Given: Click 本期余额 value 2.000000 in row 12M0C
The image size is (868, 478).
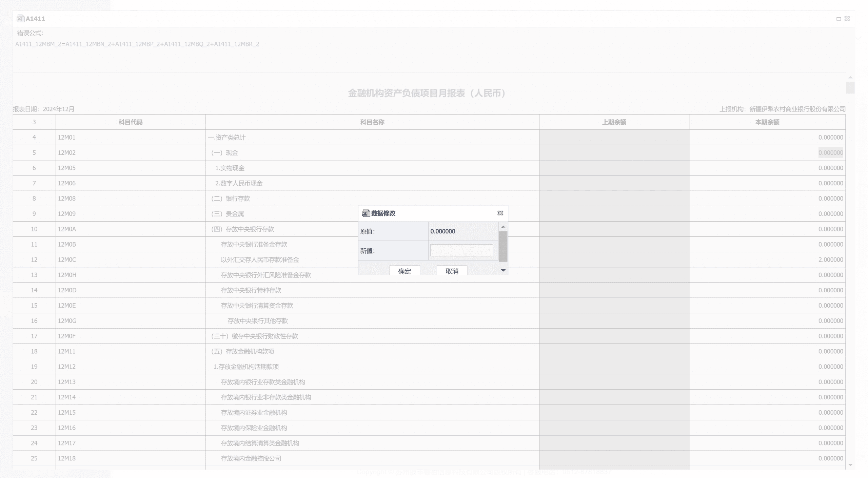Looking at the screenshot, I should pos(830,260).
